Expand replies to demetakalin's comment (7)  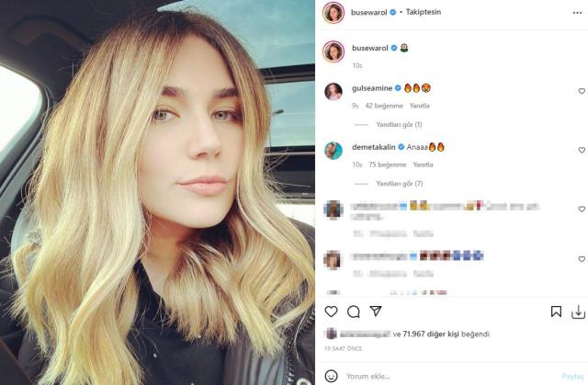400,184
